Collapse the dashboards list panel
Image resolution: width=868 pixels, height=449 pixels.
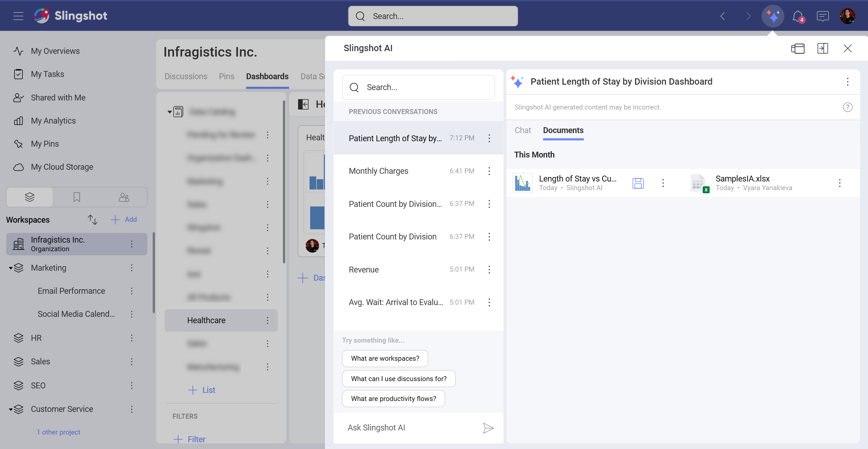[x=303, y=105]
